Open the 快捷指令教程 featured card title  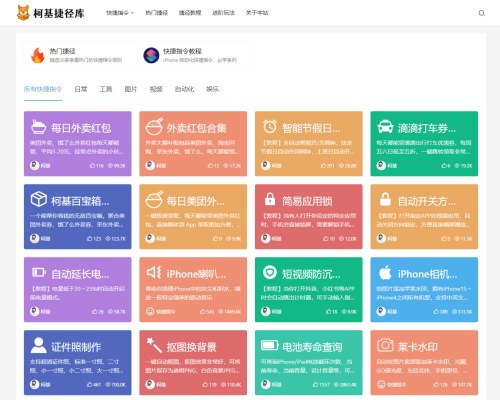tap(182, 51)
